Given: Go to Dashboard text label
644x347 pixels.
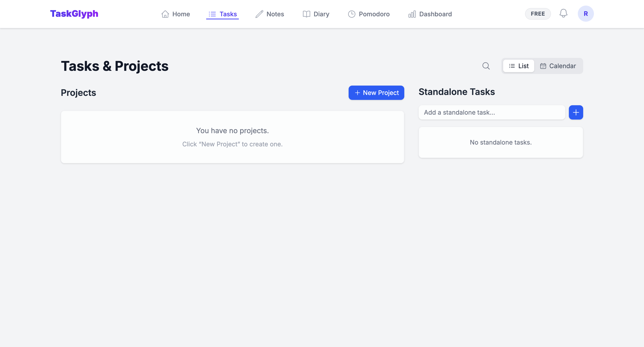Looking at the screenshot, I should 435,14.
